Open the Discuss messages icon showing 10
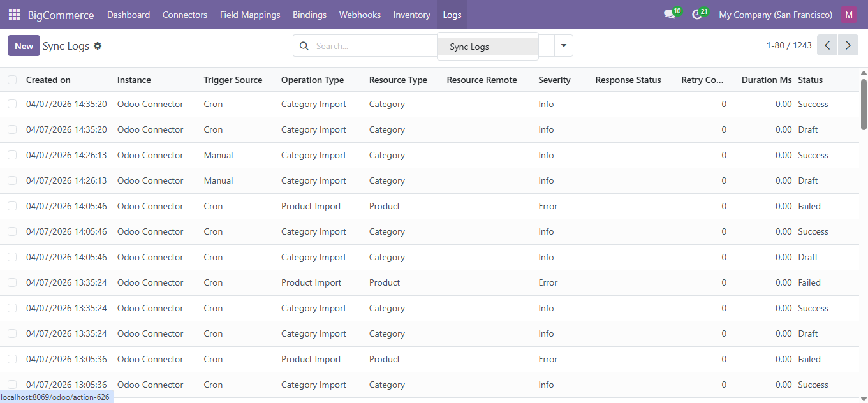 [x=669, y=14]
